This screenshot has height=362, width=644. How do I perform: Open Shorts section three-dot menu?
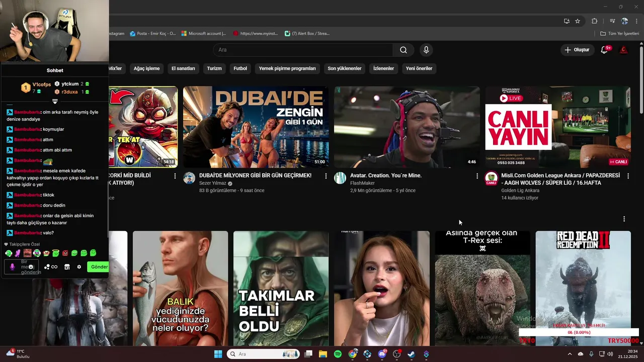624,219
